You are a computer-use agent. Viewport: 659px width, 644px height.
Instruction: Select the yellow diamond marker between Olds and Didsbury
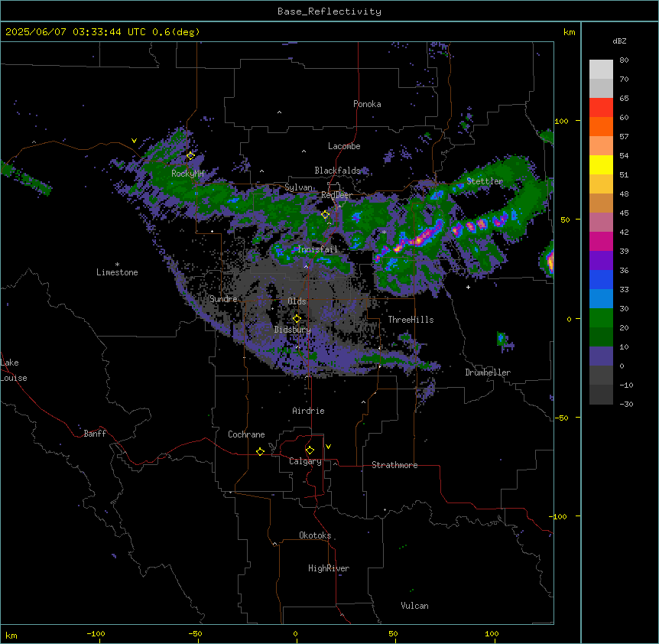[x=297, y=319]
